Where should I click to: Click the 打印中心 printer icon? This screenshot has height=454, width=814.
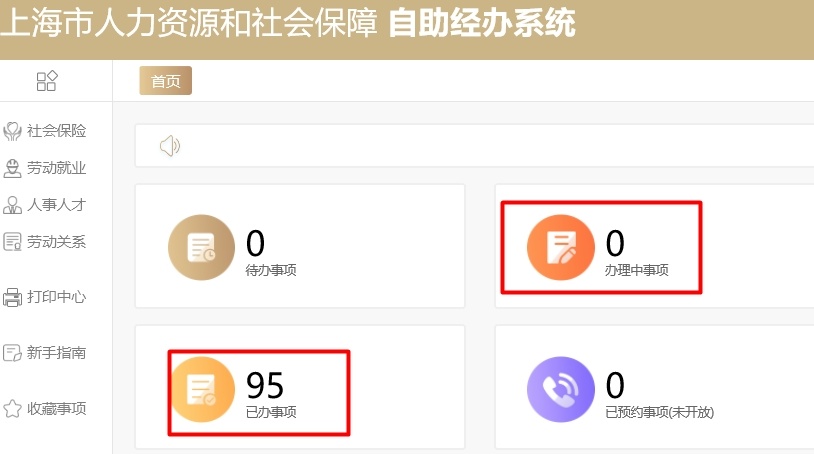pyautogui.click(x=12, y=297)
